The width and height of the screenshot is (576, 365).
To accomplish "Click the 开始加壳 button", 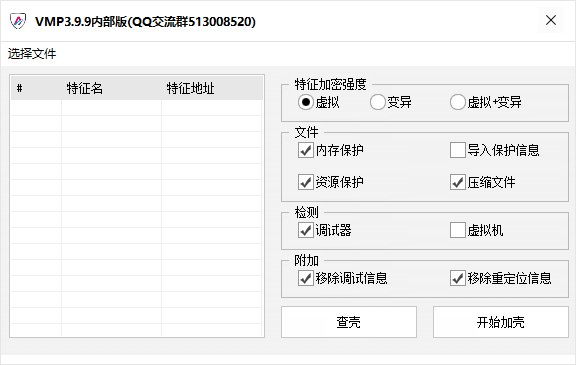I will (501, 322).
